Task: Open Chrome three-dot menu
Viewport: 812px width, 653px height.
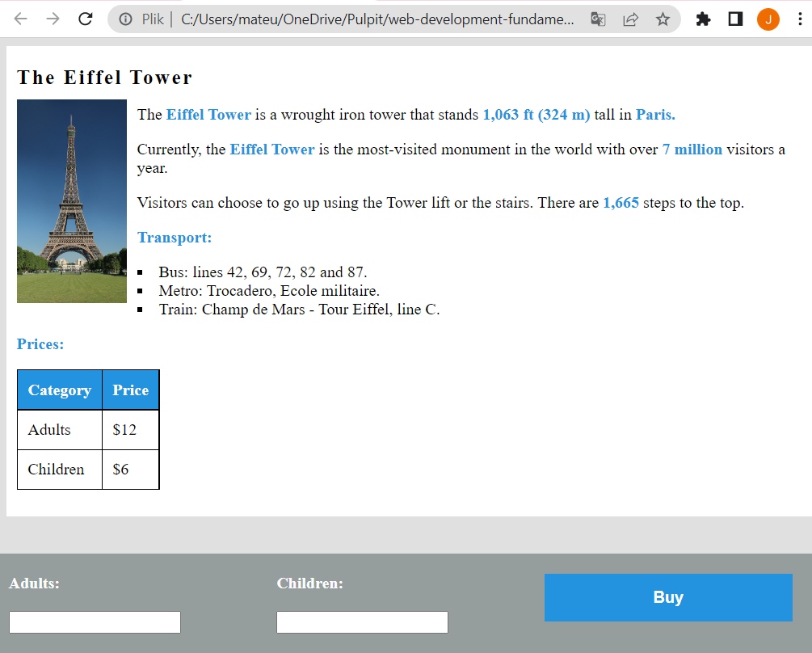Action: coord(800,19)
